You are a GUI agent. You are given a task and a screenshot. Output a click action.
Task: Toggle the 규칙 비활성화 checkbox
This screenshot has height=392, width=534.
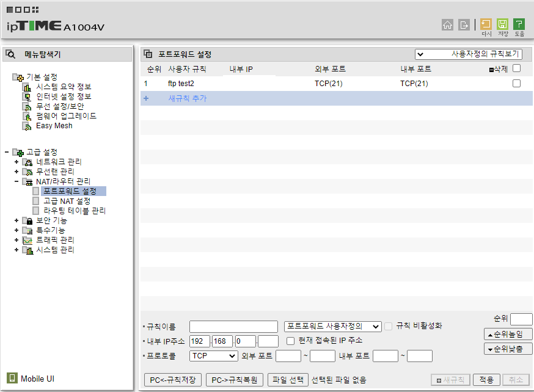[388, 326]
